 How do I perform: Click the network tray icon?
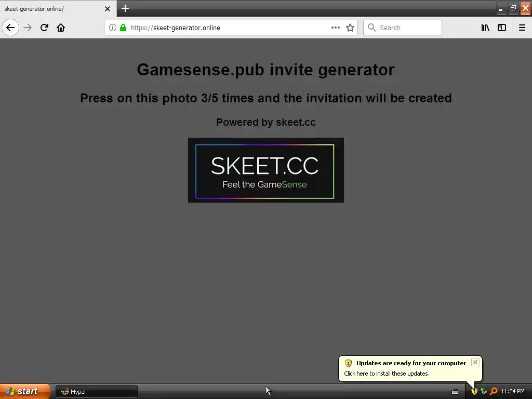[x=484, y=392]
